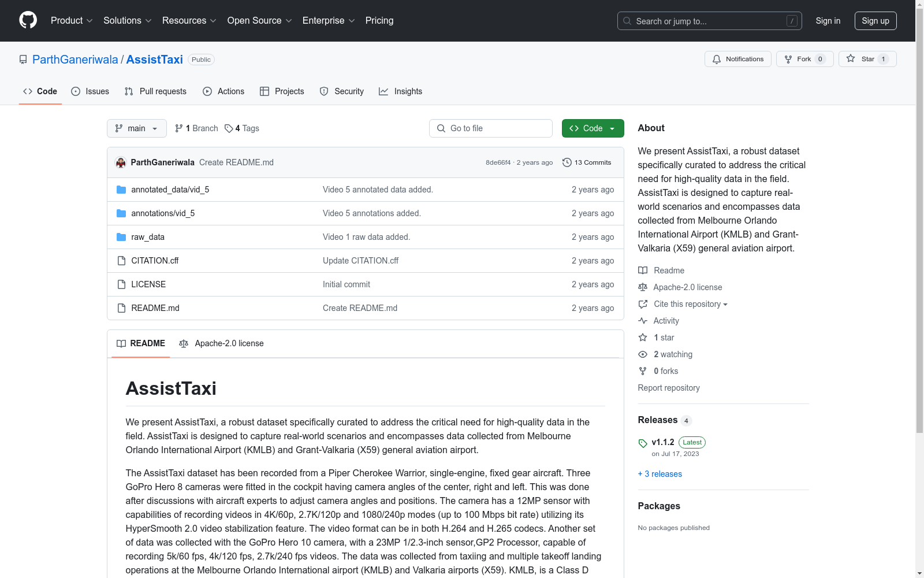Image resolution: width=924 pixels, height=578 pixels.
Task: Click the history clock icon near Commits
Action: [567, 162]
